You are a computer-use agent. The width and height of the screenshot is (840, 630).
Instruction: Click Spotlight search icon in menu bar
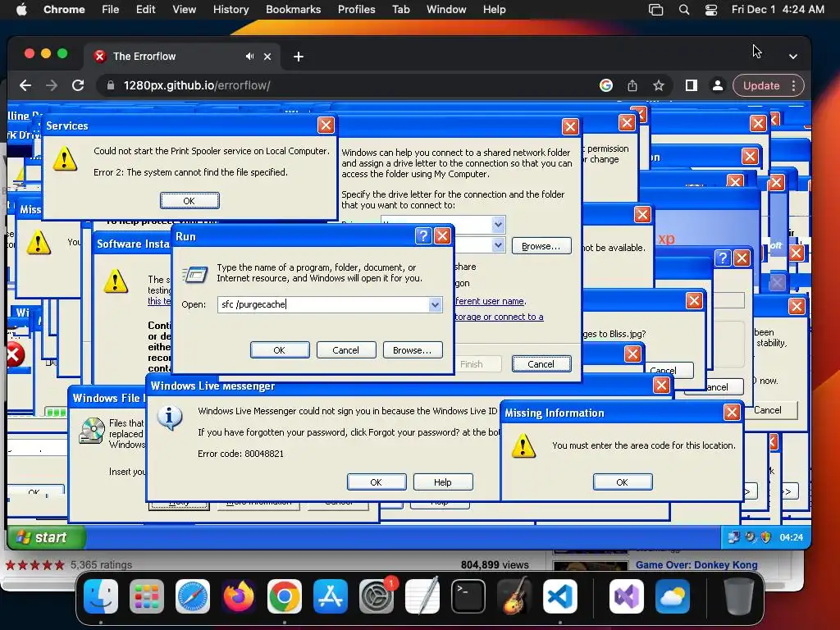tap(684, 10)
